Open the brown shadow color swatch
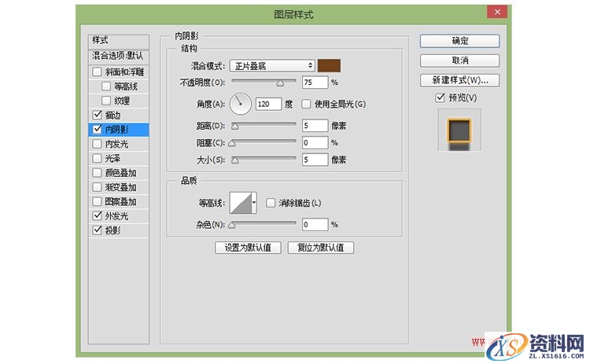Screen dimensions: 590x364 pos(329,65)
